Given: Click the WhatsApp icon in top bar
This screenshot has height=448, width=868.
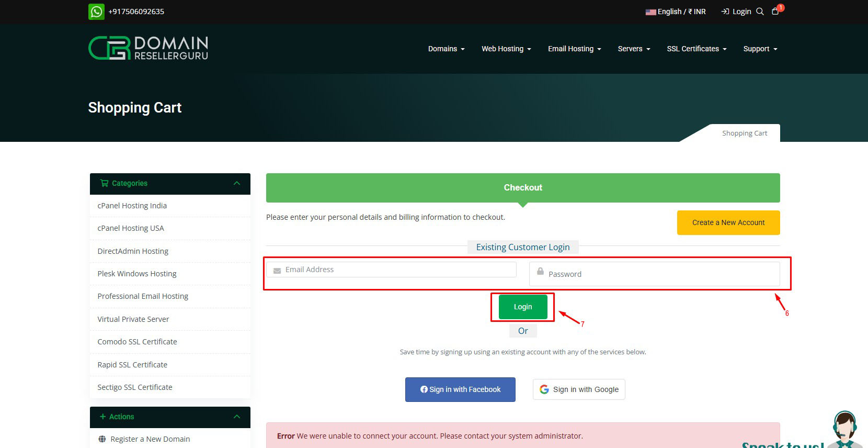Looking at the screenshot, I should coord(96,12).
